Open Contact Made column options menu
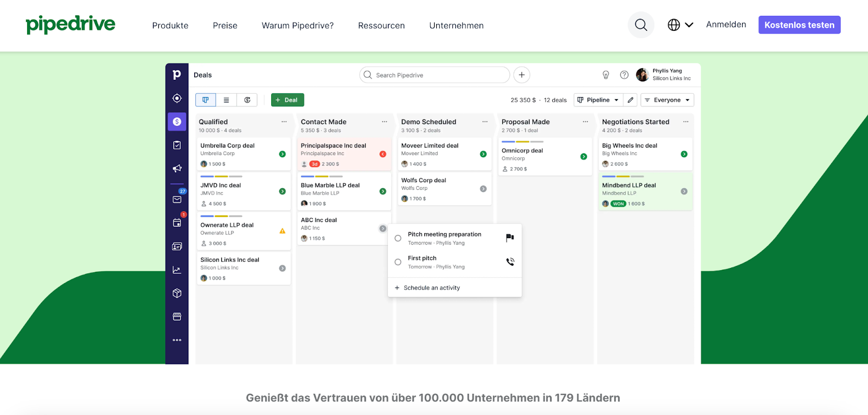 coord(384,122)
